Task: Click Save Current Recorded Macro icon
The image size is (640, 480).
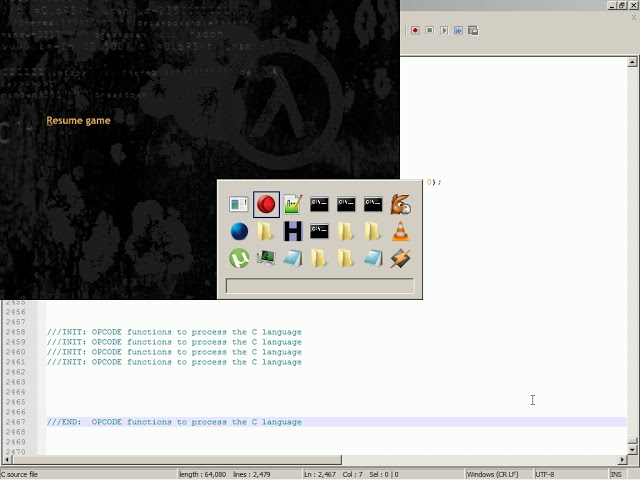Action: [x=473, y=31]
